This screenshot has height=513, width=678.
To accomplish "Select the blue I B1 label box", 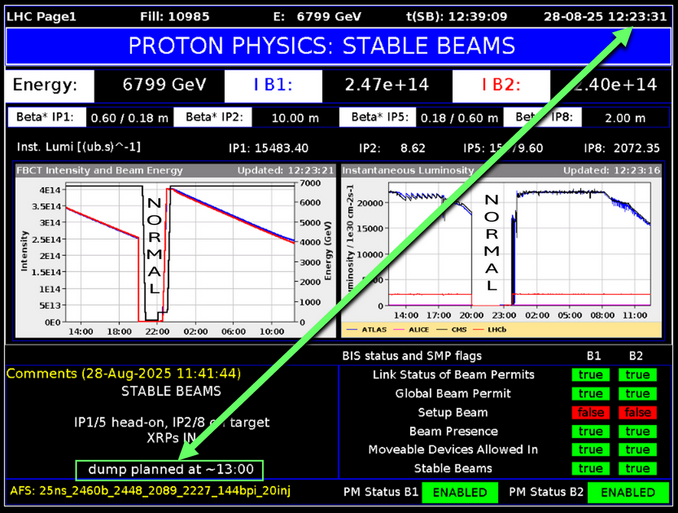I will pyautogui.click(x=265, y=86).
